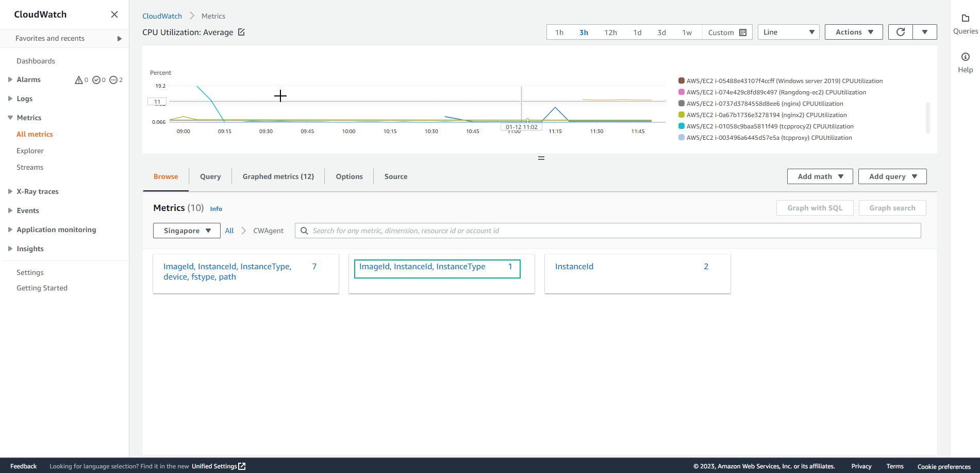980x473 pixels.
Task: Open the Custom time range calendar
Action: (727, 32)
